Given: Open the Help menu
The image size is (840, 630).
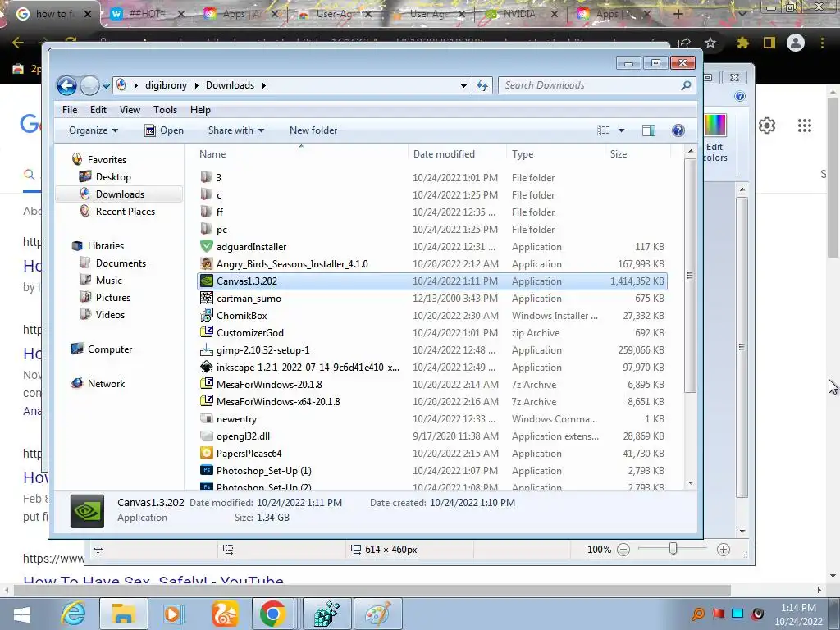Looking at the screenshot, I should click(x=200, y=110).
